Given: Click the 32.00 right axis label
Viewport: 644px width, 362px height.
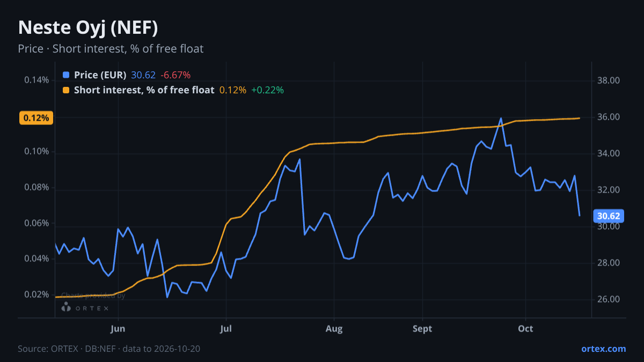Looking at the screenshot, I should coord(609,190).
